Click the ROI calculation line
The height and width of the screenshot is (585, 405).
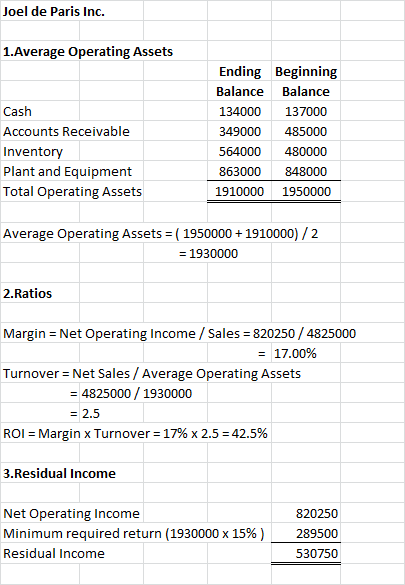click(x=135, y=434)
